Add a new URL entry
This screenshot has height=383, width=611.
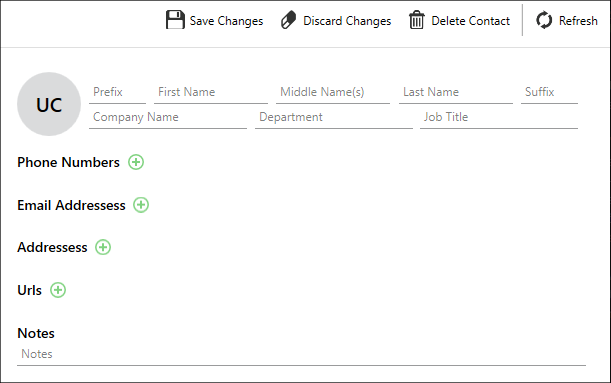coord(58,290)
